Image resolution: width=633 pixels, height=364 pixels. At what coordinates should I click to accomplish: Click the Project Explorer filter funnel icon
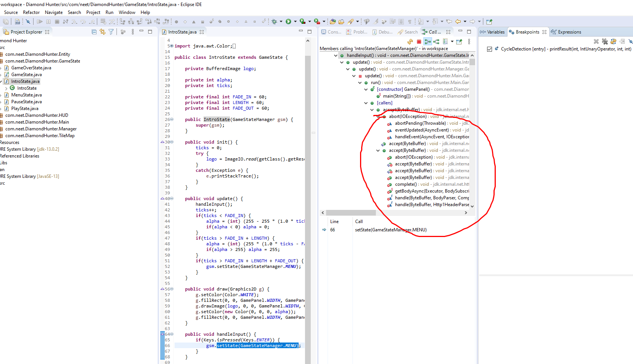[111, 32]
